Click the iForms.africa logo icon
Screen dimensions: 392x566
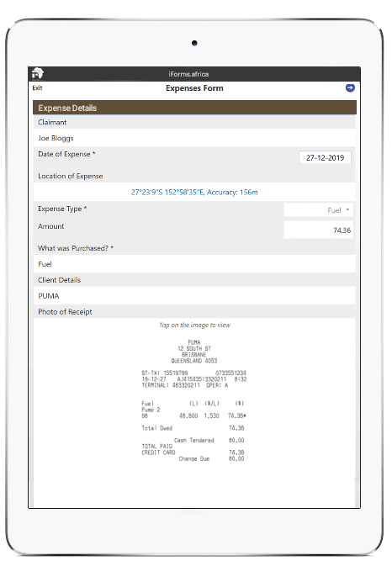coord(38,73)
